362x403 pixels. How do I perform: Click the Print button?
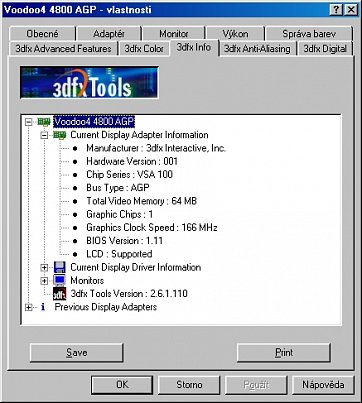(284, 353)
